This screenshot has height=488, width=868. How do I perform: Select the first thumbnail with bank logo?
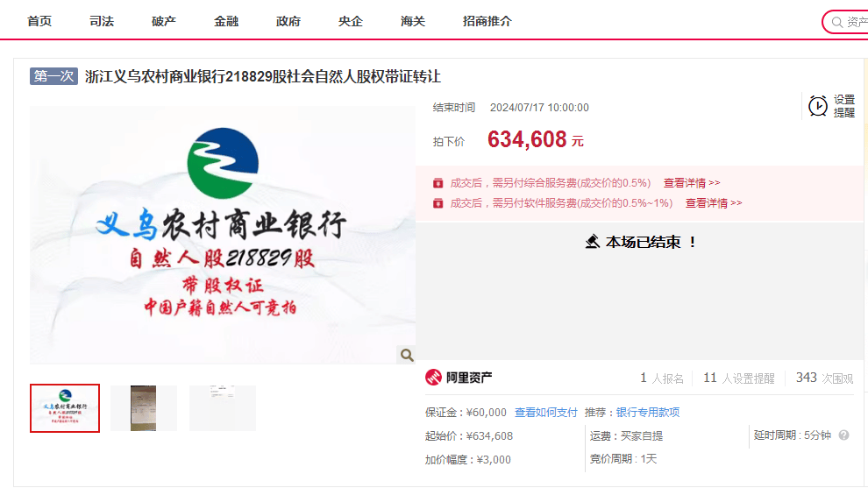coord(65,408)
